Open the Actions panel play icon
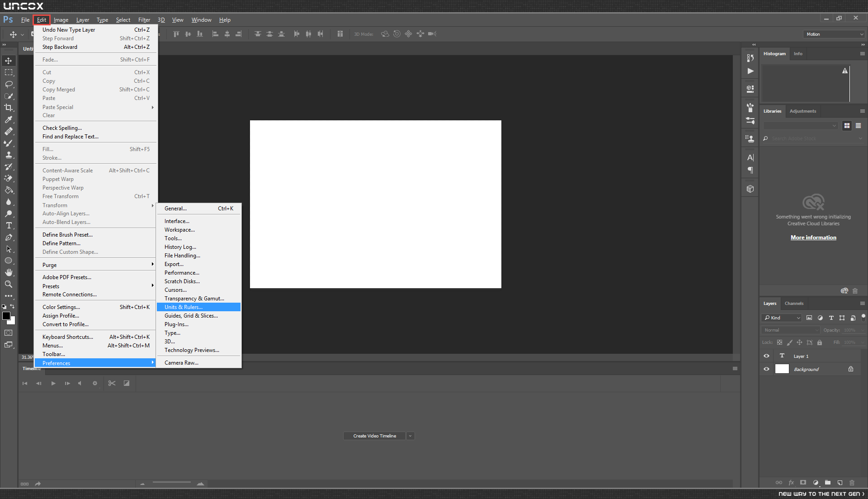This screenshot has width=868, height=499. point(750,71)
